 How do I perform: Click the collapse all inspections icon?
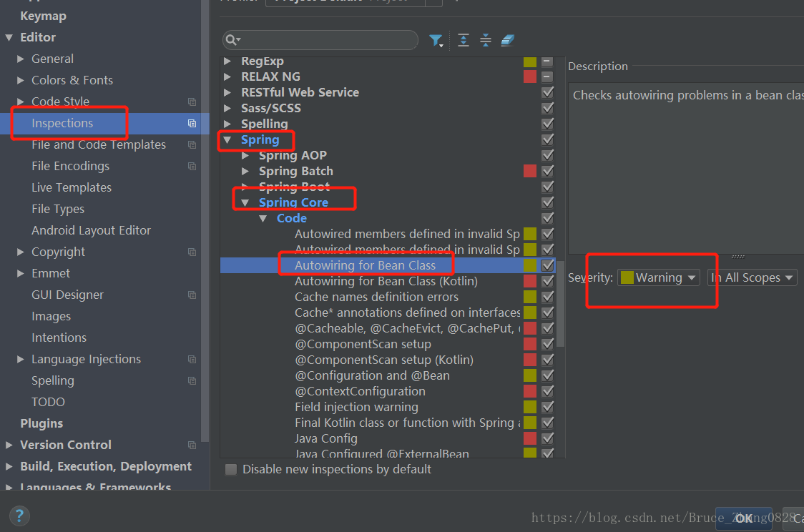(486, 40)
